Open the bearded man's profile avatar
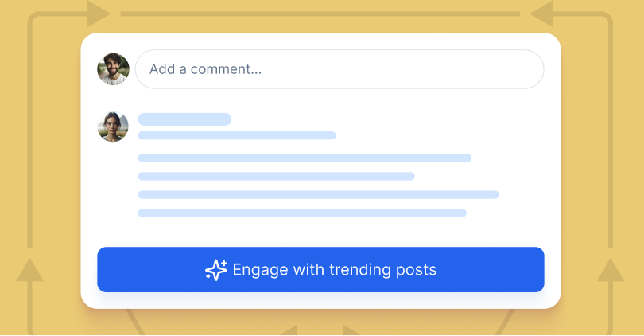The height and width of the screenshot is (336, 644). 113,69
